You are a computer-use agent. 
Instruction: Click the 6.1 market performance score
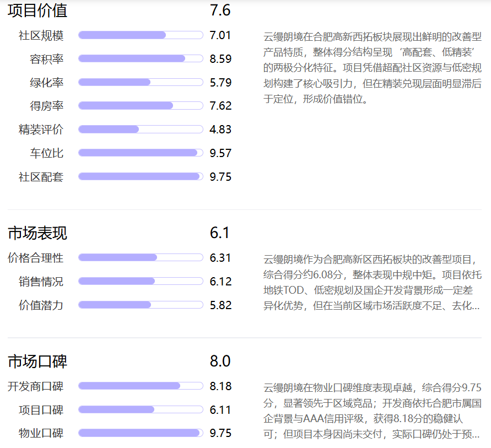[219, 233]
